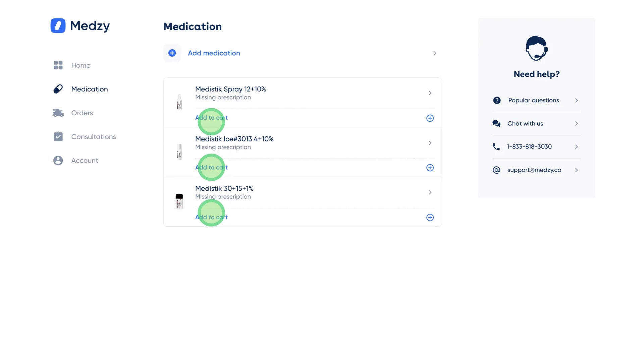Open the Account page
The image size is (644, 362).
coord(85,161)
